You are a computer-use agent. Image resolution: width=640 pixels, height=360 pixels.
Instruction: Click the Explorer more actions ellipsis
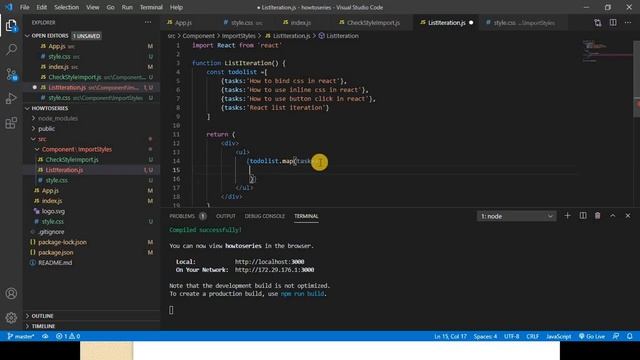(148, 22)
